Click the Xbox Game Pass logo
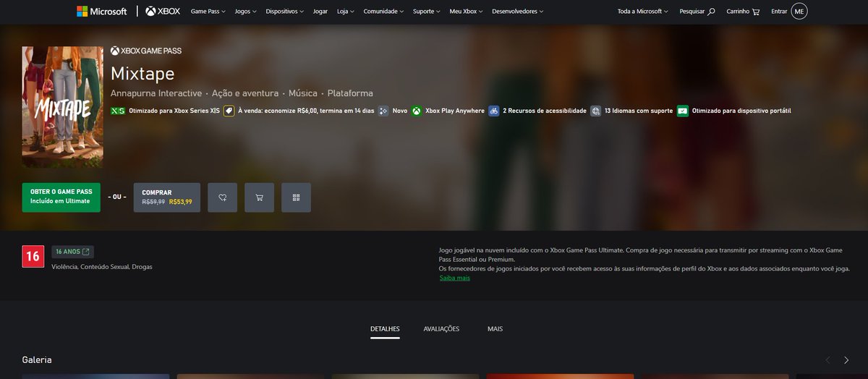This screenshot has height=379, width=868. (146, 51)
